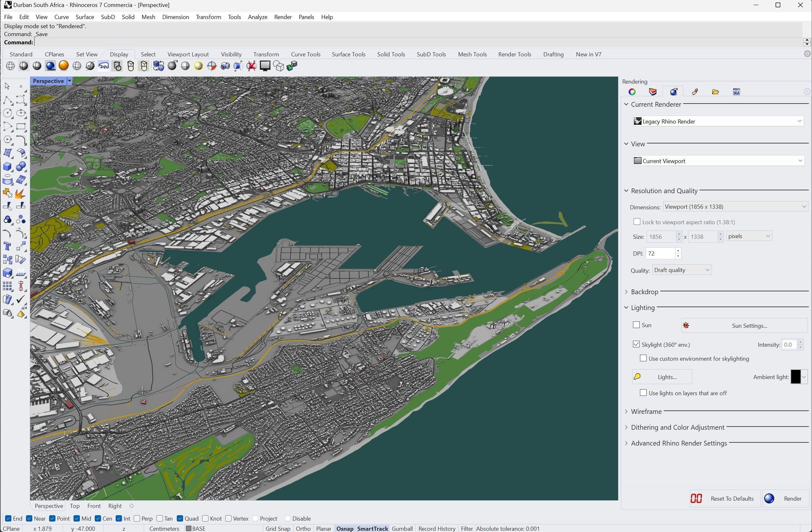Open the Current Viewport view dropdown
This screenshot has width=812, height=532.
coord(718,161)
